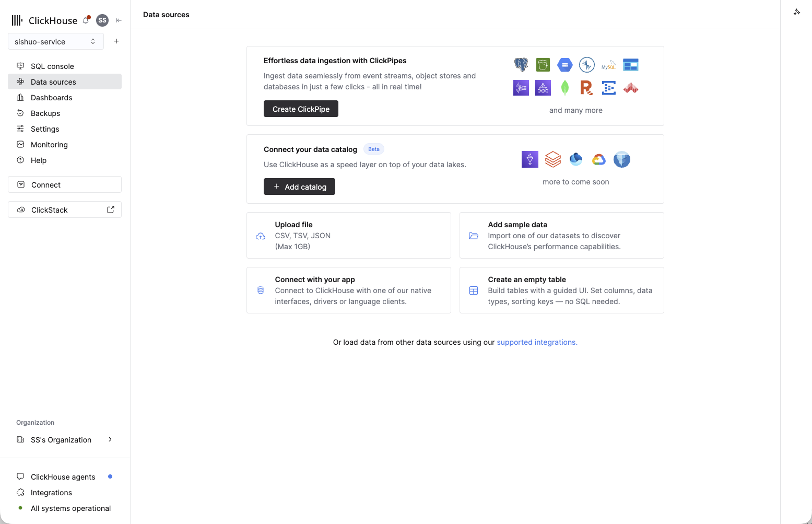Click the AWS Glue purple funnel icon
This screenshot has height=524, width=812.
click(530, 159)
